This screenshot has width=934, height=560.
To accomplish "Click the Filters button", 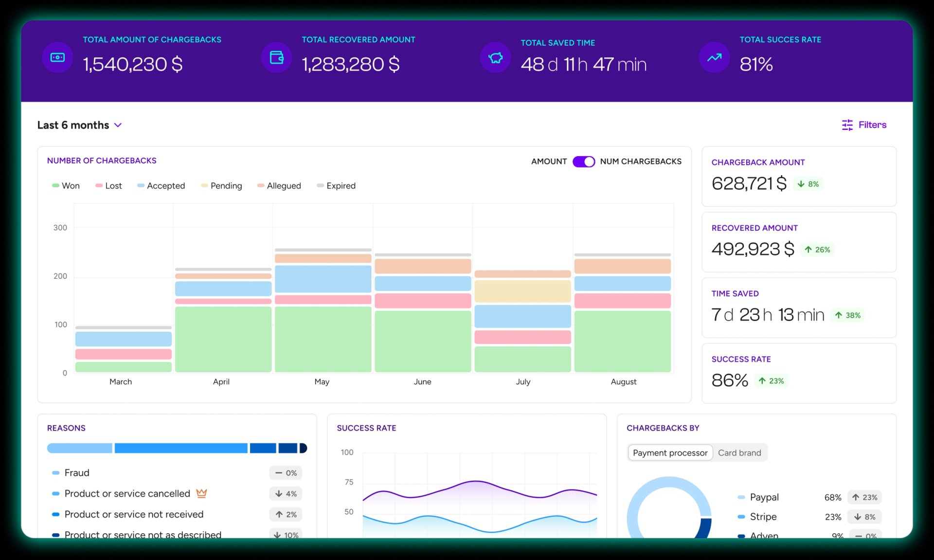I will (x=864, y=125).
